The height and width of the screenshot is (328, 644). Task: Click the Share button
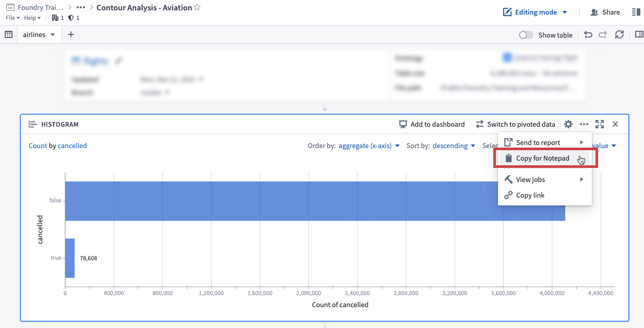[605, 12]
